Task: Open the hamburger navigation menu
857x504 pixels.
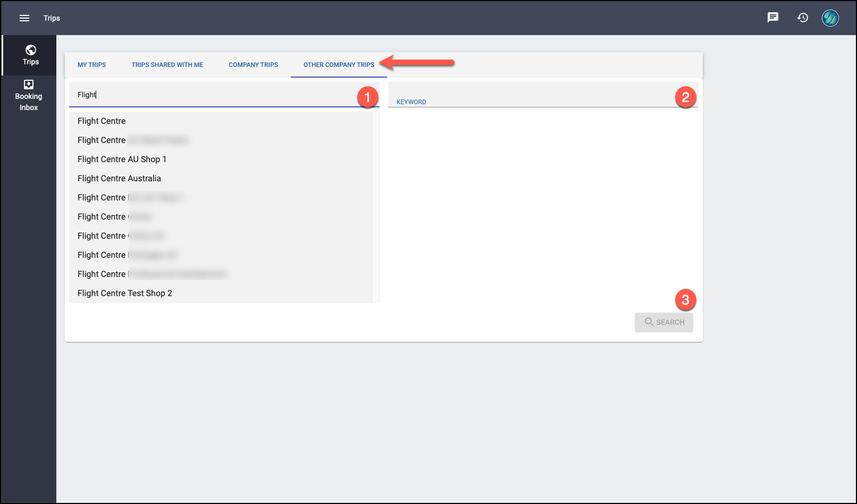Action: coord(24,18)
